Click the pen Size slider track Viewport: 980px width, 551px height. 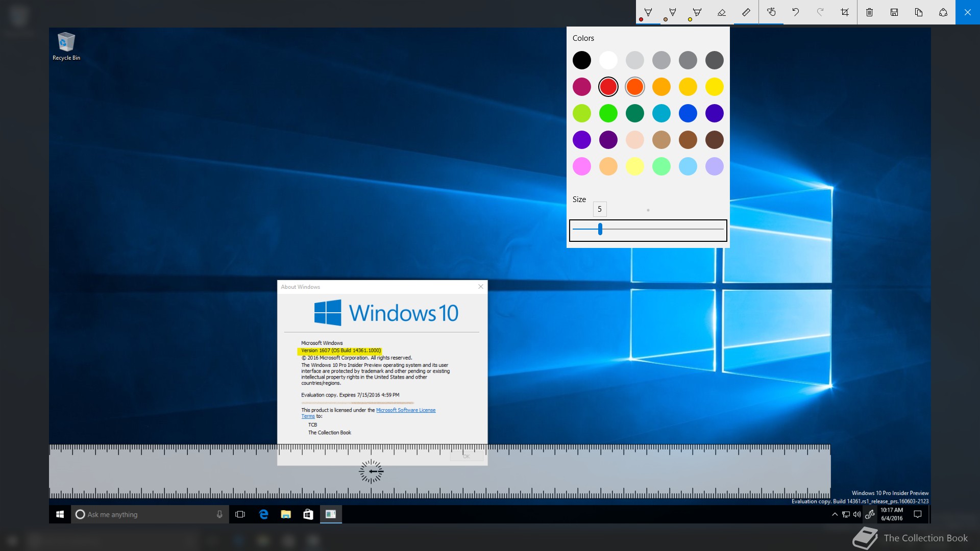pyautogui.click(x=648, y=230)
